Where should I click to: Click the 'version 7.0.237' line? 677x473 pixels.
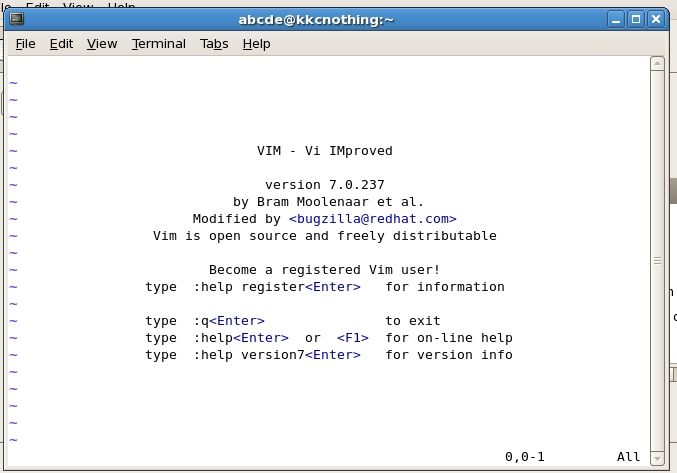pos(325,185)
